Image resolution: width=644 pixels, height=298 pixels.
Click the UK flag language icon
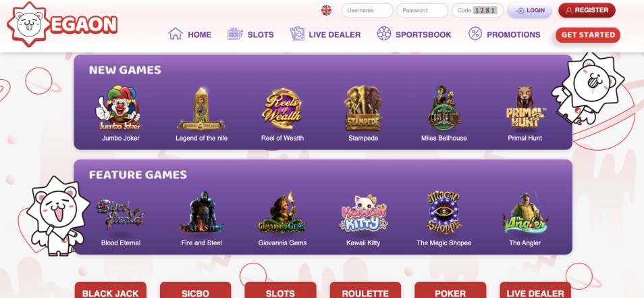coord(326,10)
